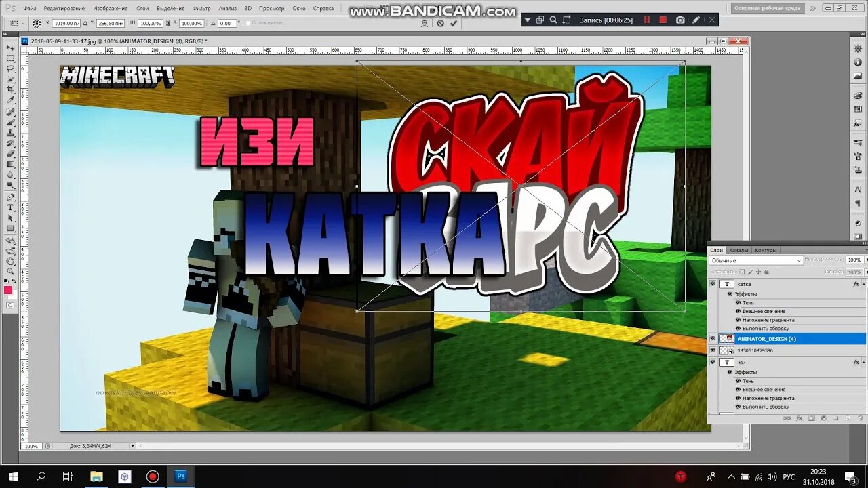This screenshot has width=868, height=488.
Task: Delete layer using trash icon
Action: coord(861,418)
